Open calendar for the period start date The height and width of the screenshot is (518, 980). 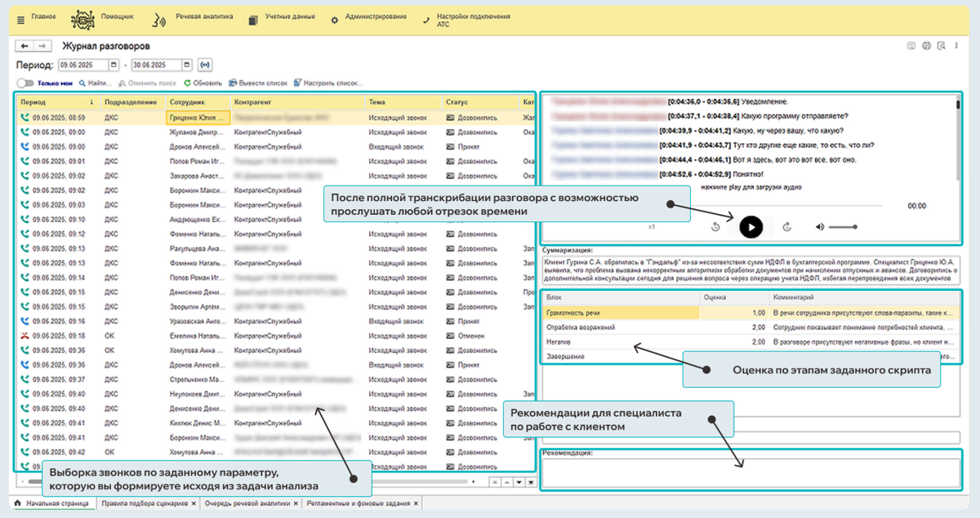tap(114, 65)
